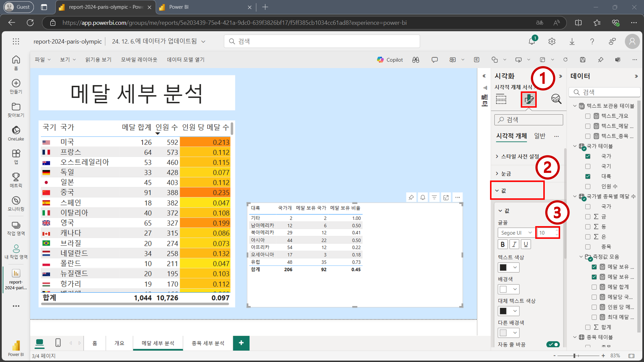Click the binoculars explore icon
644x362 pixels.
coord(416,60)
